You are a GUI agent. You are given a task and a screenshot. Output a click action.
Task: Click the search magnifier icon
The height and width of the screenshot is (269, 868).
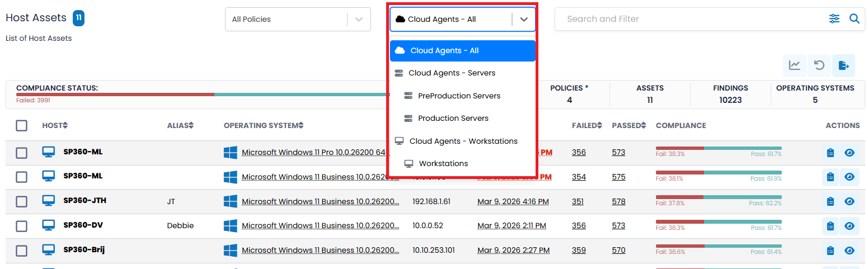coord(854,19)
